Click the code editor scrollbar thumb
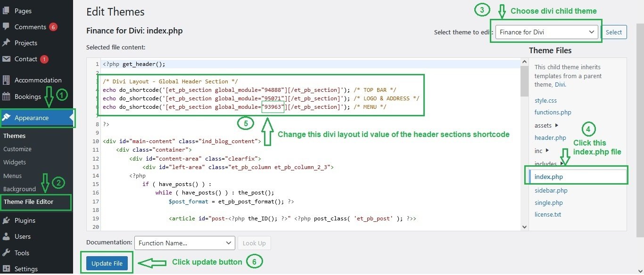644x275 pixels. click(524, 80)
